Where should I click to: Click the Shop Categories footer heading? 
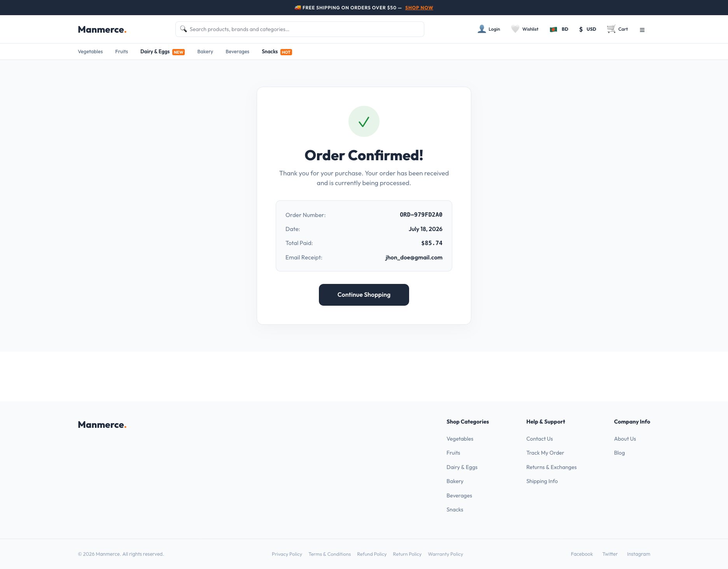467,422
